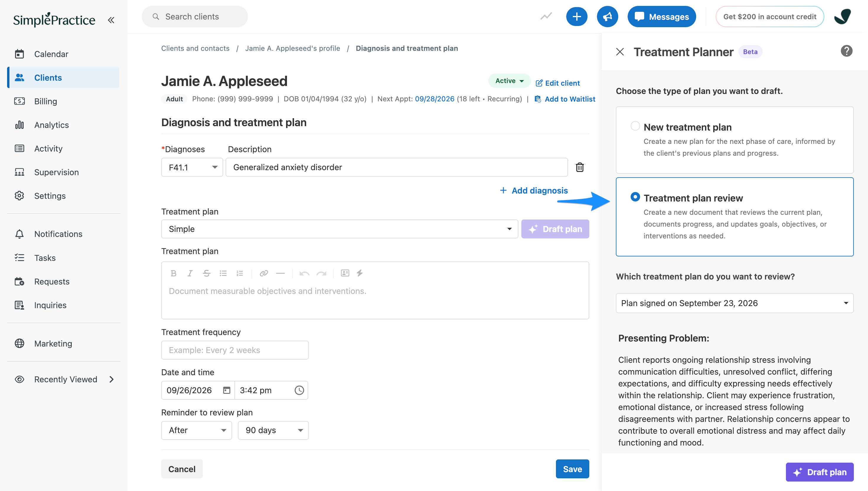Insert numbered list in editor
The image size is (868, 491).
tap(239, 273)
